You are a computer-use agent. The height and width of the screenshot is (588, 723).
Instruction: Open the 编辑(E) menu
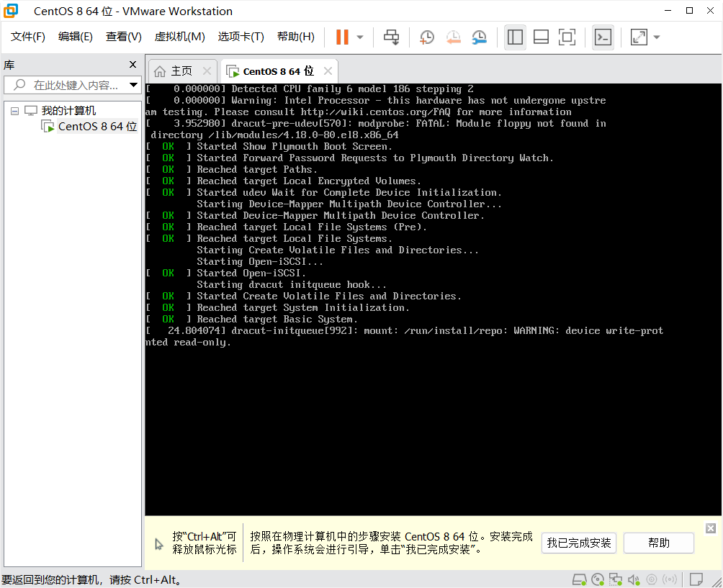(x=75, y=37)
